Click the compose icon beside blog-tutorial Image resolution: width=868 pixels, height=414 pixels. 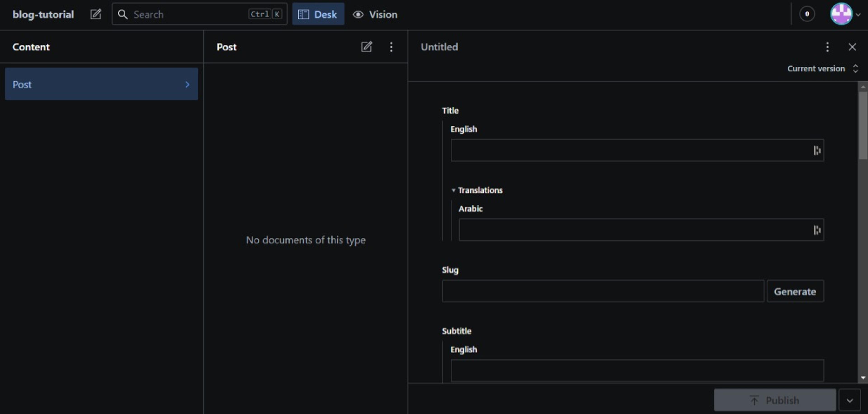96,14
